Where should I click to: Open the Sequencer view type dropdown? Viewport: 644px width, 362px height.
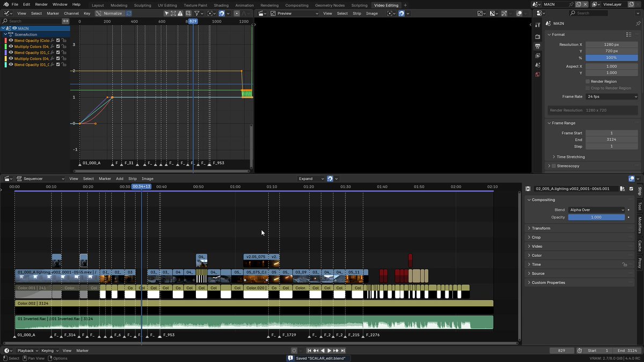click(x=41, y=179)
